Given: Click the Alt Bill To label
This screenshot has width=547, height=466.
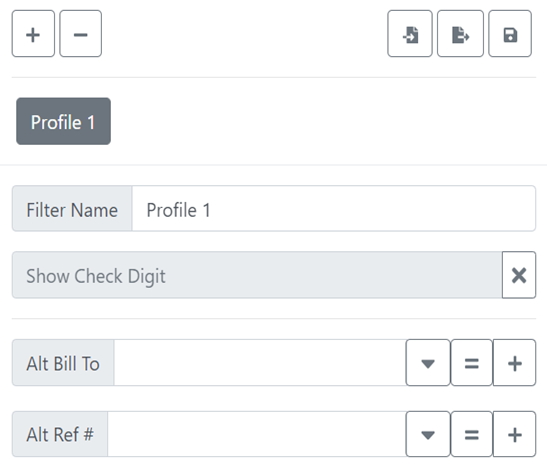Looking at the screenshot, I should point(63,362).
